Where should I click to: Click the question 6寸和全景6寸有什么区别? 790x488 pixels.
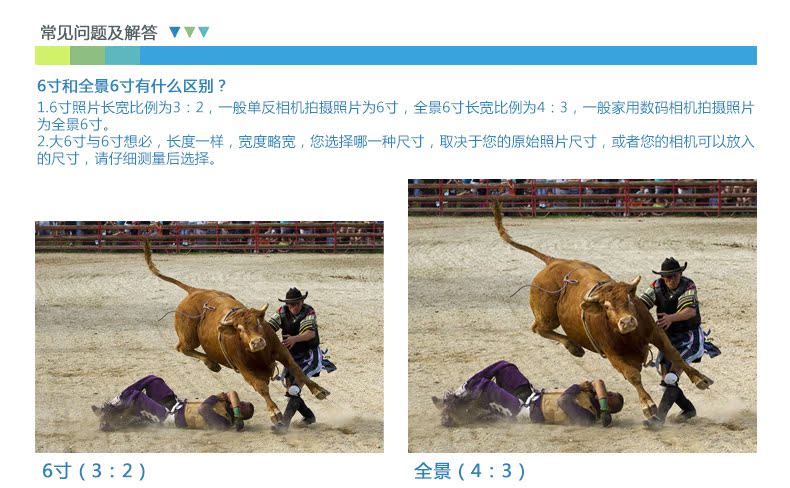tap(132, 86)
